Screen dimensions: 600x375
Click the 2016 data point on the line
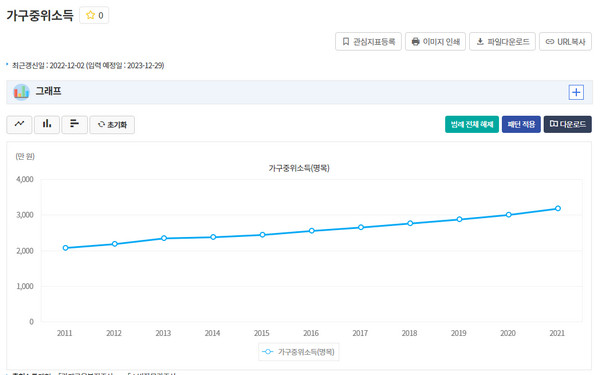pos(312,231)
